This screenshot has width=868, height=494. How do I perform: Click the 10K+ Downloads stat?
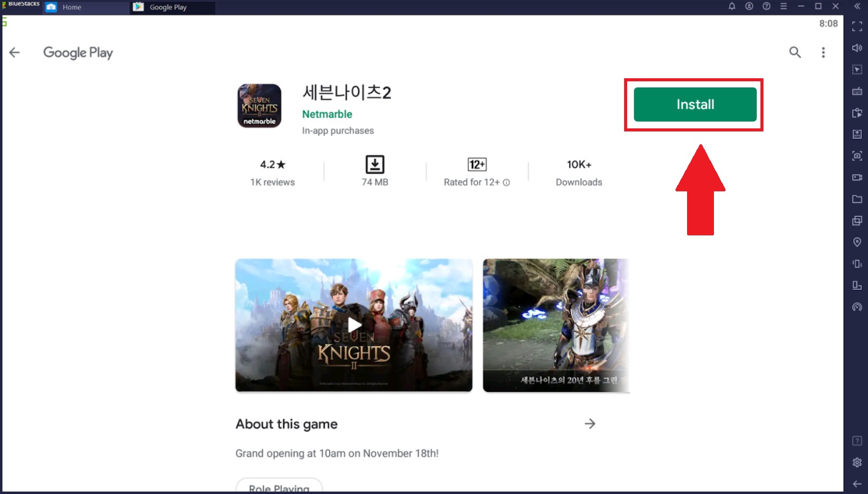pos(579,172)
